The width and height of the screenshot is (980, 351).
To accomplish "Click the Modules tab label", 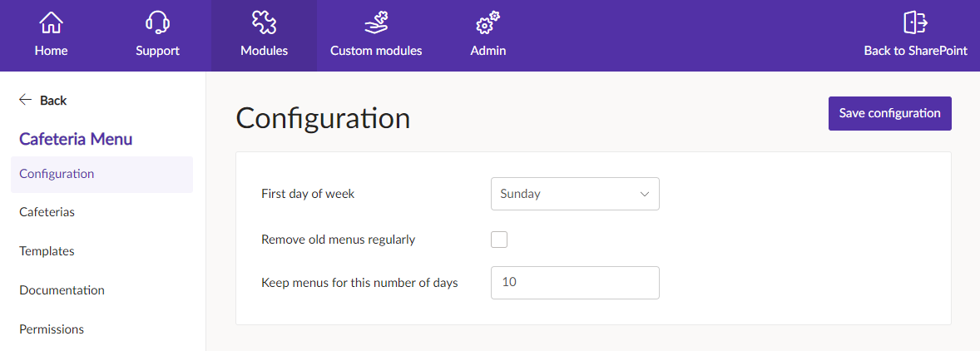I will tap(264, 51).
